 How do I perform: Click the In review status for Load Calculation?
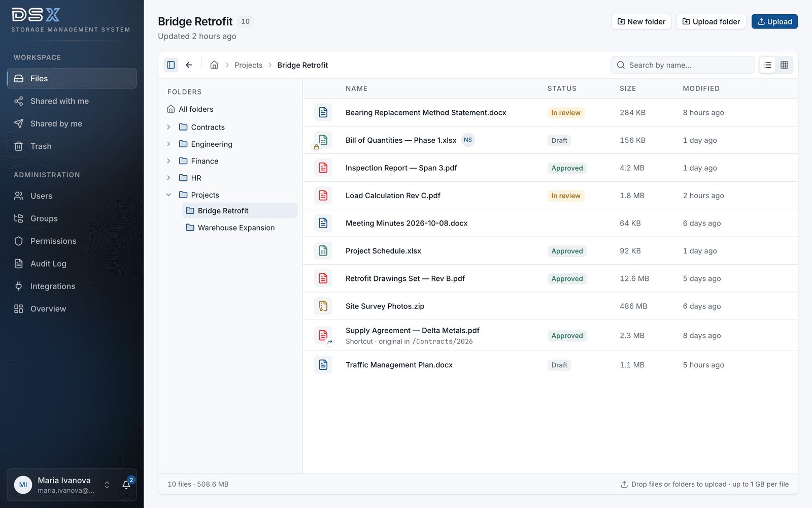click(x=566, y=196)
